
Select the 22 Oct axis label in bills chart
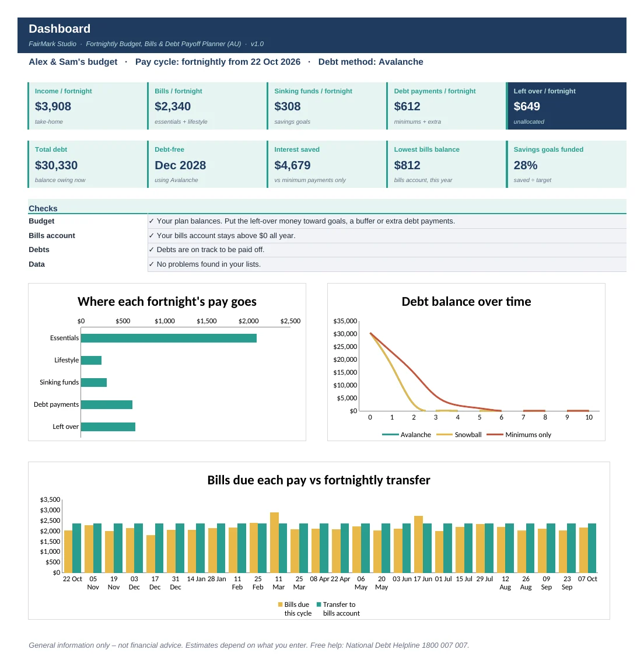(x=72, y=579)
